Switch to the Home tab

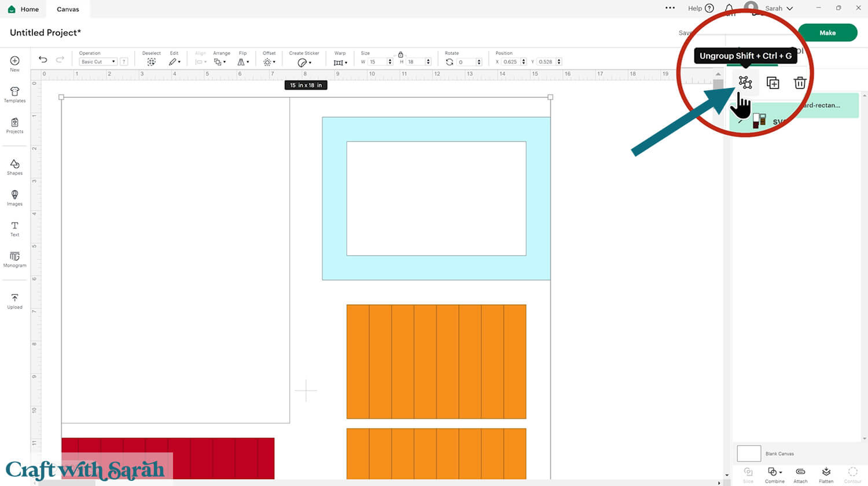click(24, 9)
